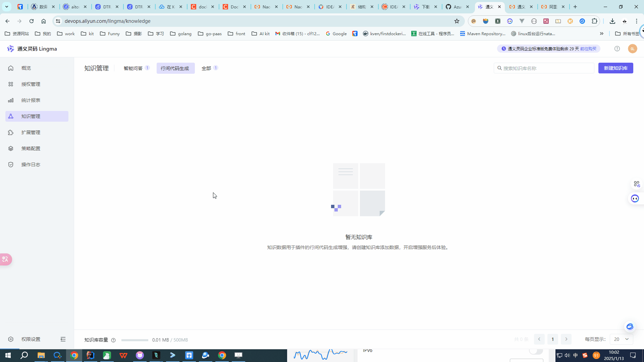Toggle the IPv6 switch at bottom
The image size is (644, 362).
click(x=536, y=351)
